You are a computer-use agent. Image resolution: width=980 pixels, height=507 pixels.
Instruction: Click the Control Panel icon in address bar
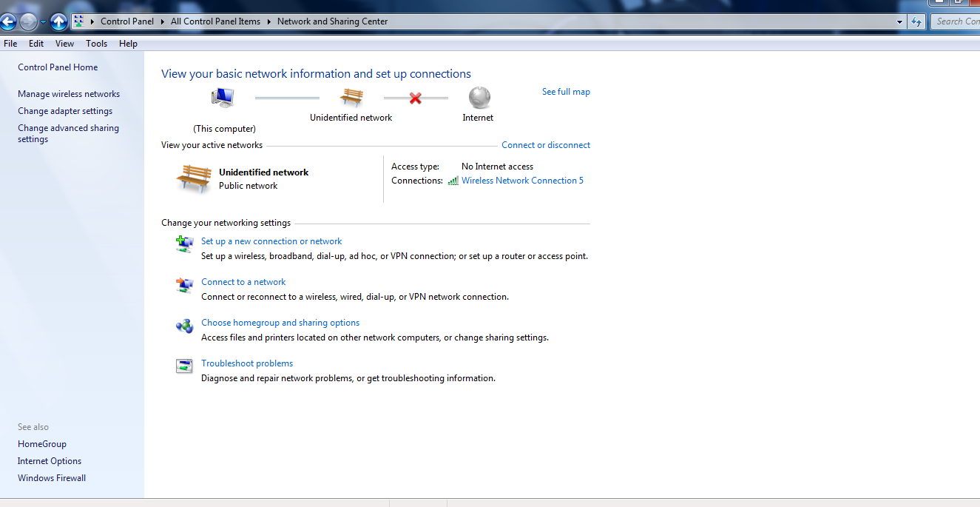78,21
